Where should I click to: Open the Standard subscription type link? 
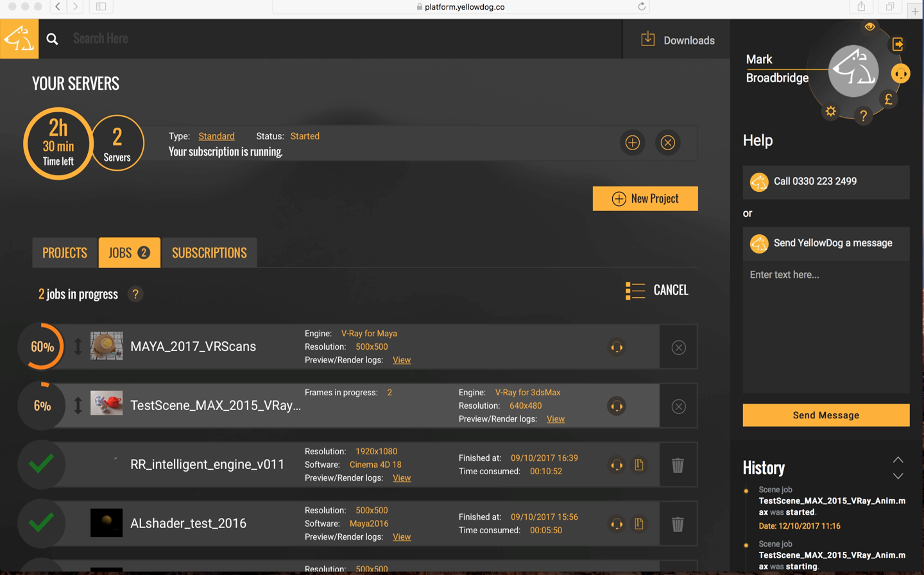[x=216, y=136]
